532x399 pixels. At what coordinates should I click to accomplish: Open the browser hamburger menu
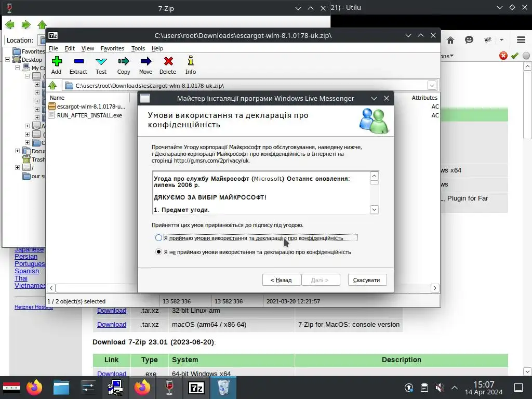(521, 40)
